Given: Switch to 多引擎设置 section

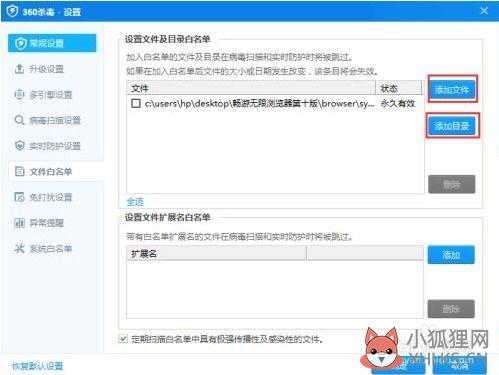Looking at the screenshot, I should [51, 95].
